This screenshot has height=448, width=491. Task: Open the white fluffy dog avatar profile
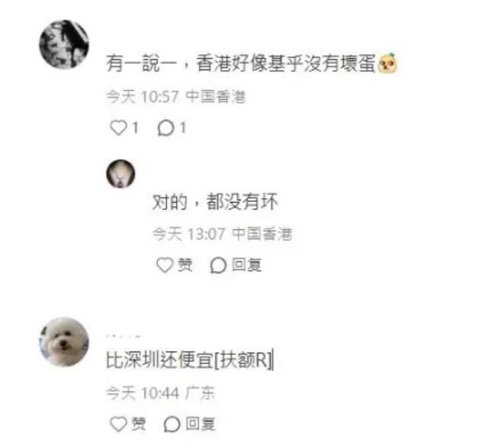64,341
